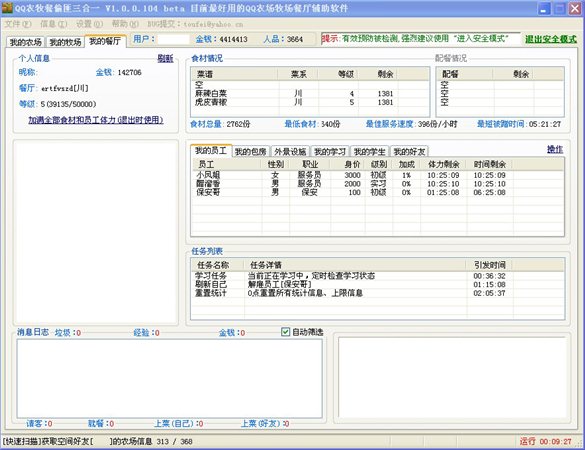Open the 帮助(H) menu
The height and width of the screenshot is (450, 585).
(x=125, y=24)
